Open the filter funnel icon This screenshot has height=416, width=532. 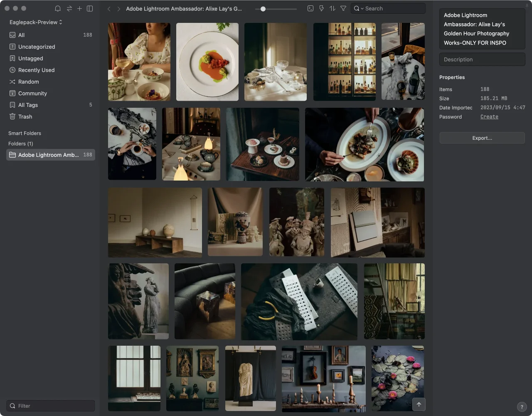[343, 8]
